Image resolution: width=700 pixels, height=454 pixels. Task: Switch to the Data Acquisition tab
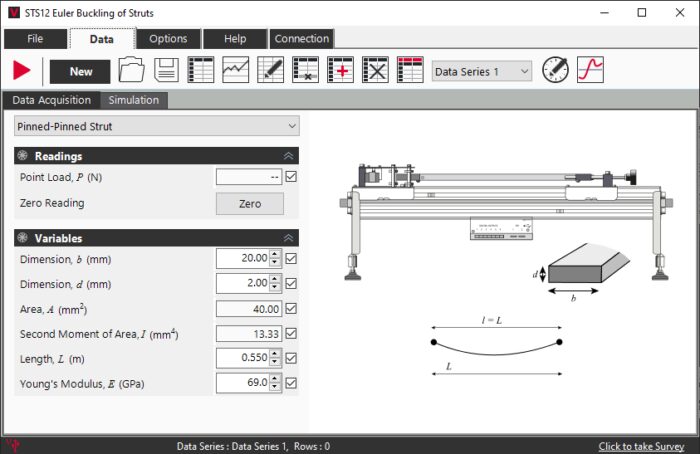point(52,100)
